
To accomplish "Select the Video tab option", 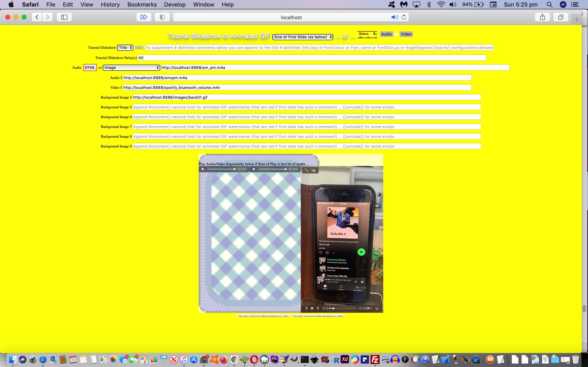I will click(x=405, y=34).
